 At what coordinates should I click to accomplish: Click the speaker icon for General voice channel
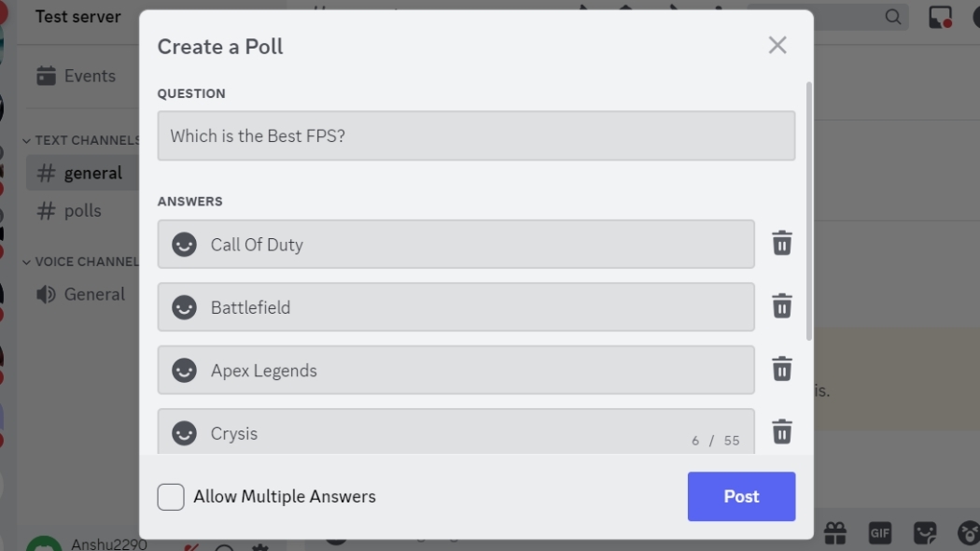tap(46, 293)
